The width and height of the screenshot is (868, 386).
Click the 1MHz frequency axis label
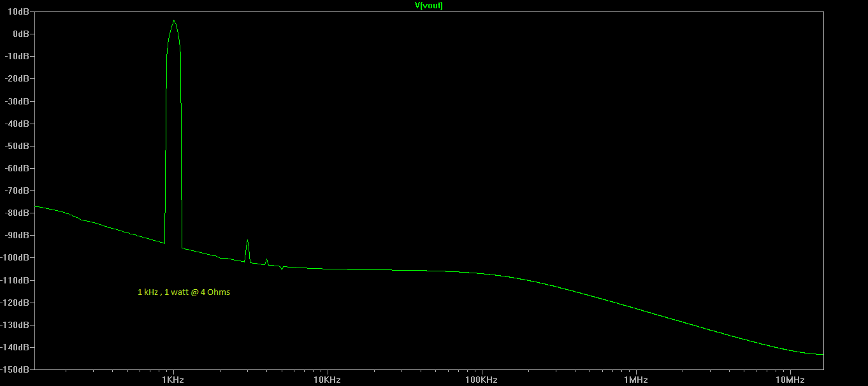635,380
